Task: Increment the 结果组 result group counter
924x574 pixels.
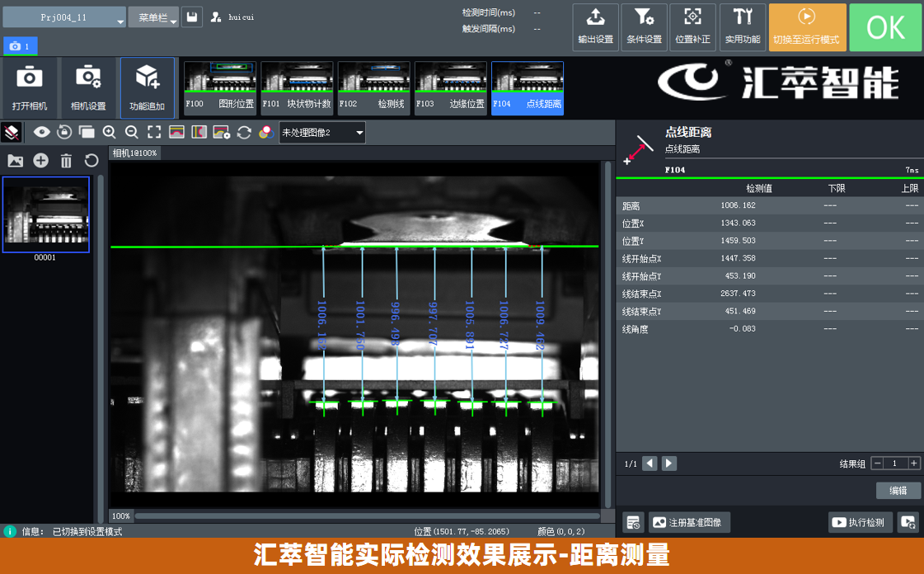Action: [x=915, y=463]
